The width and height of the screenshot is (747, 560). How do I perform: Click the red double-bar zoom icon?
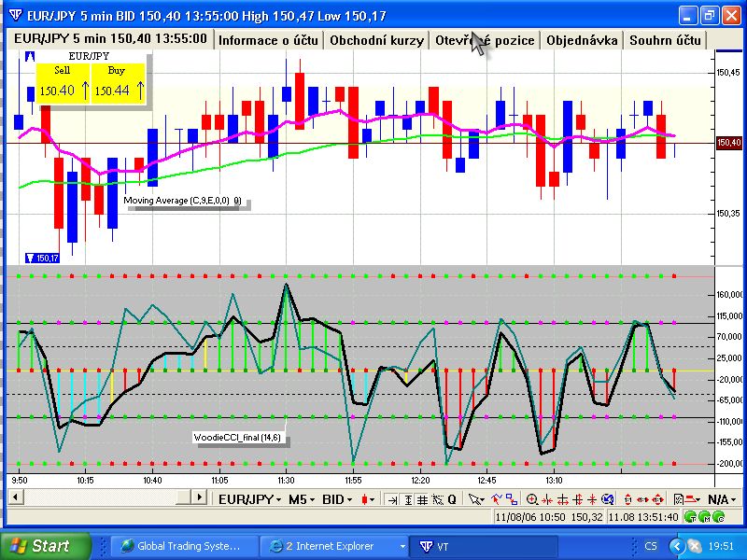[578, 500]
